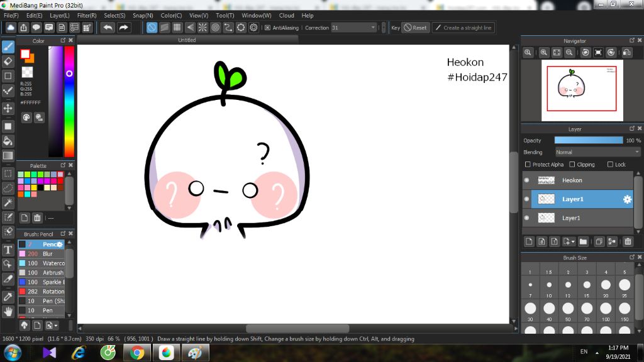Select the Select Eraser tool

pos(8,231)
